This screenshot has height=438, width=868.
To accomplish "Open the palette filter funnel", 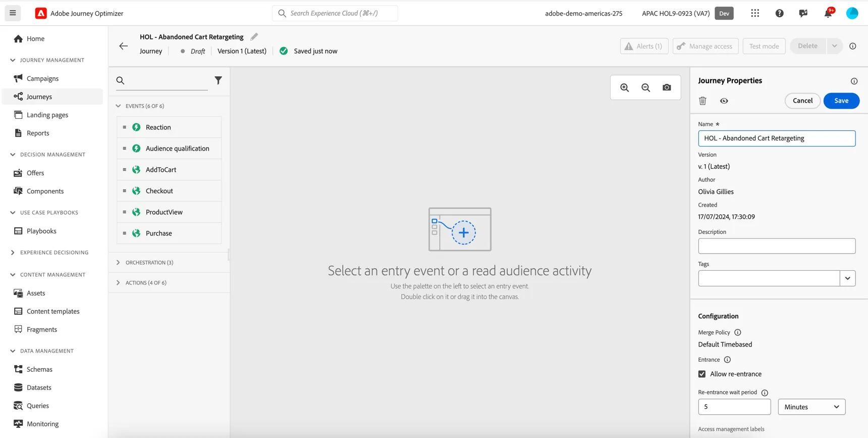I will click(x=218, y=80).
